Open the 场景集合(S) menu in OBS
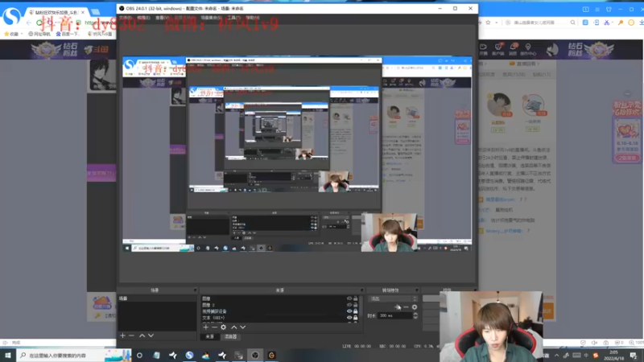The width and height of the screenshot is (644, 362). click(x=211, y=18)
